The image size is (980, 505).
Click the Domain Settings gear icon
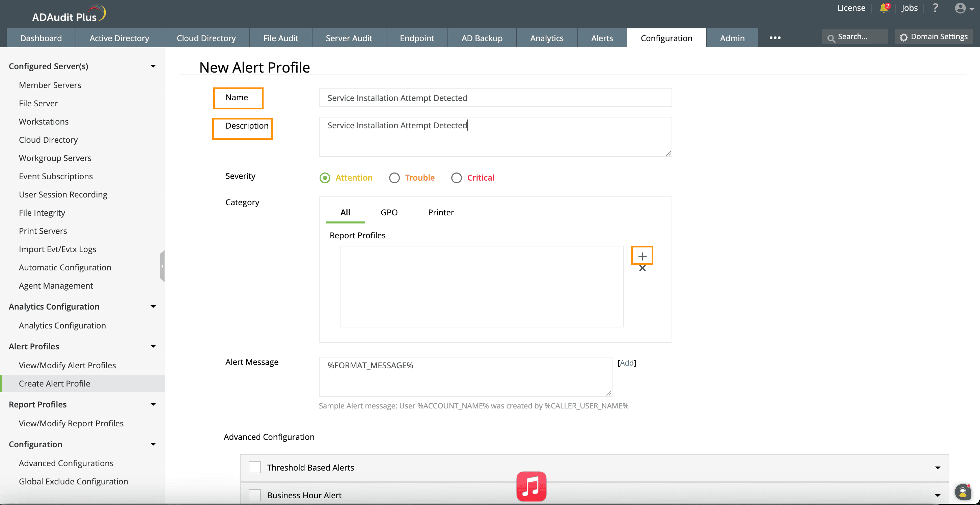pyautogui.click(x=903, y=37)
